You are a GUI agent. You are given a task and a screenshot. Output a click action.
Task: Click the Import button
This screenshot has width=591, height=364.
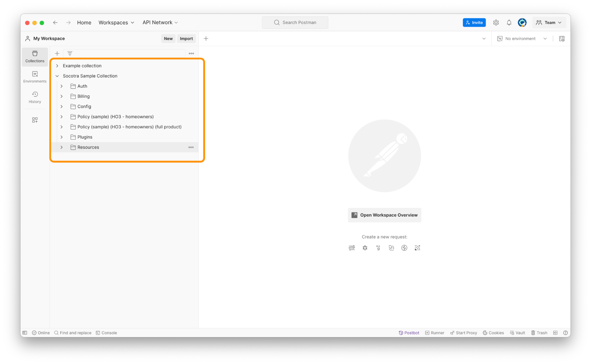[186, 38]
